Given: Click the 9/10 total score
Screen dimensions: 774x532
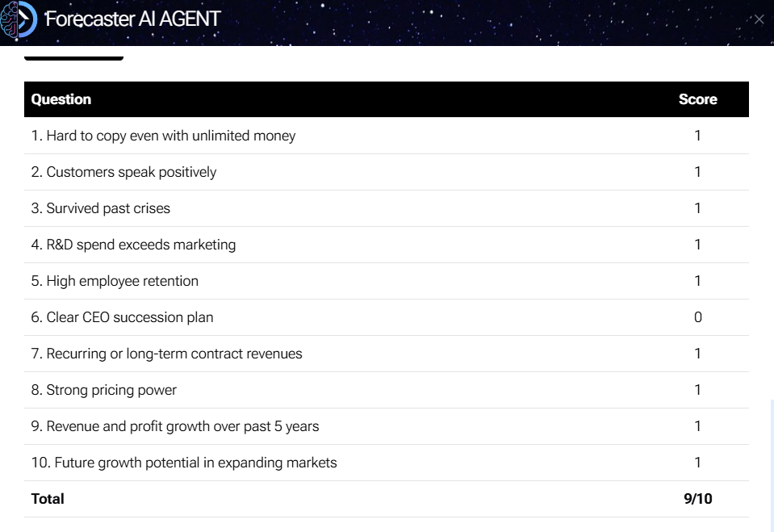Looking at the screenshot, I should pyautogui.click(x=697, y=499).
